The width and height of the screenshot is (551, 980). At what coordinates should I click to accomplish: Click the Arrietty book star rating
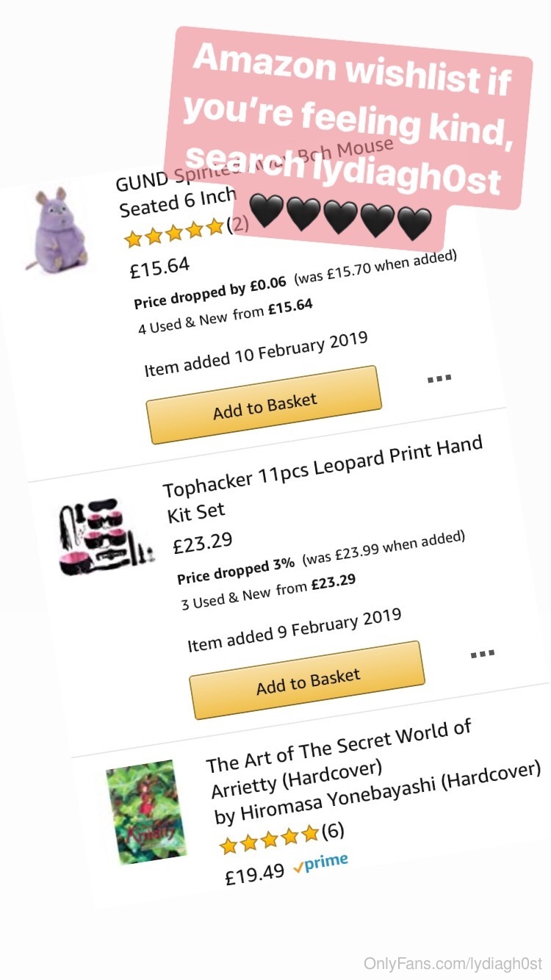[270, 838]
